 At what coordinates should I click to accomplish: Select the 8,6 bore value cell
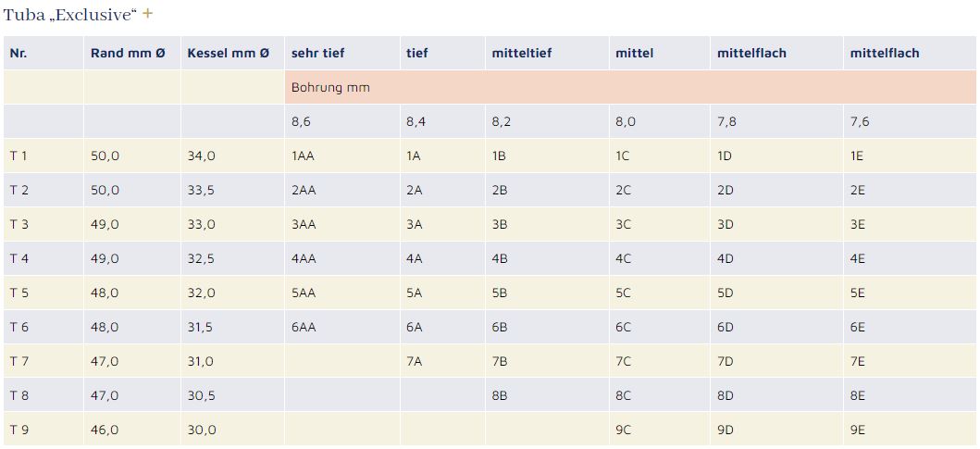pyautogui.click(x=301, y=122)
